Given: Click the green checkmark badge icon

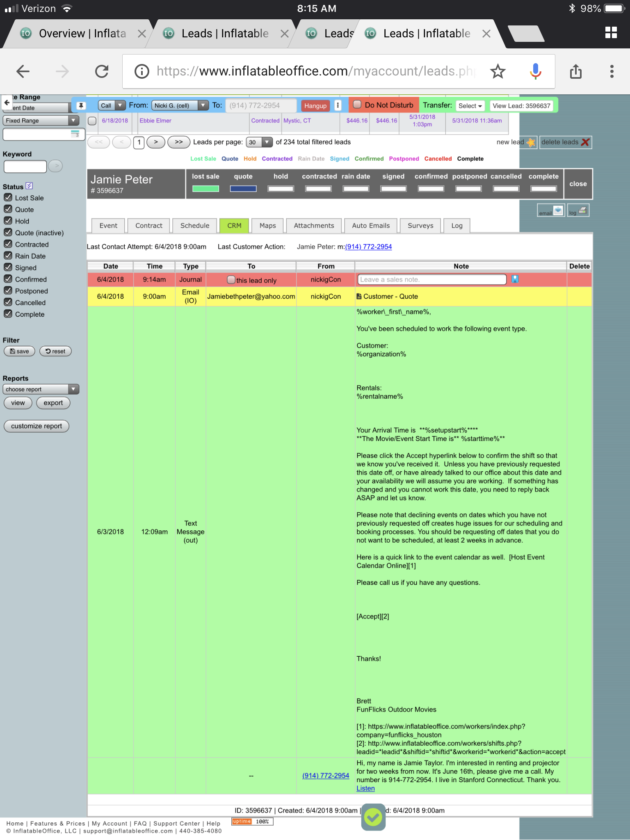Looking at the screenshot, I should click(373, 817).
